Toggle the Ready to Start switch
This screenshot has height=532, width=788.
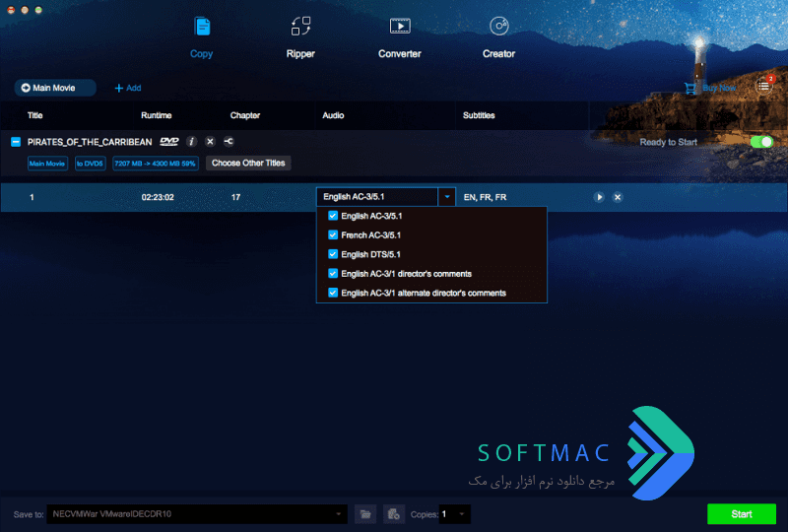click(x=761, y=142)
